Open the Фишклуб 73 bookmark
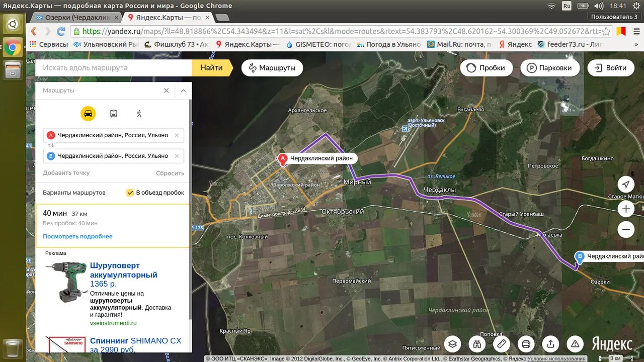Image resolution: width=644 pixels, height=362 pixels. click(x=176, y=44)
